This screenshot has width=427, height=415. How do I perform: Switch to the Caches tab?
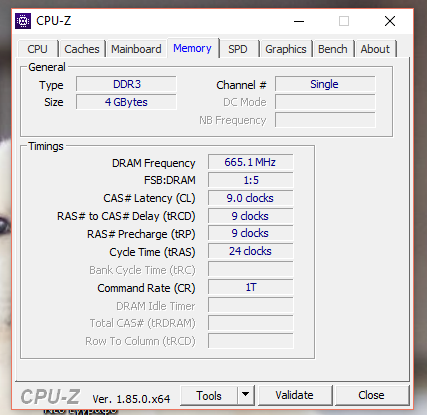click(82, 49)
